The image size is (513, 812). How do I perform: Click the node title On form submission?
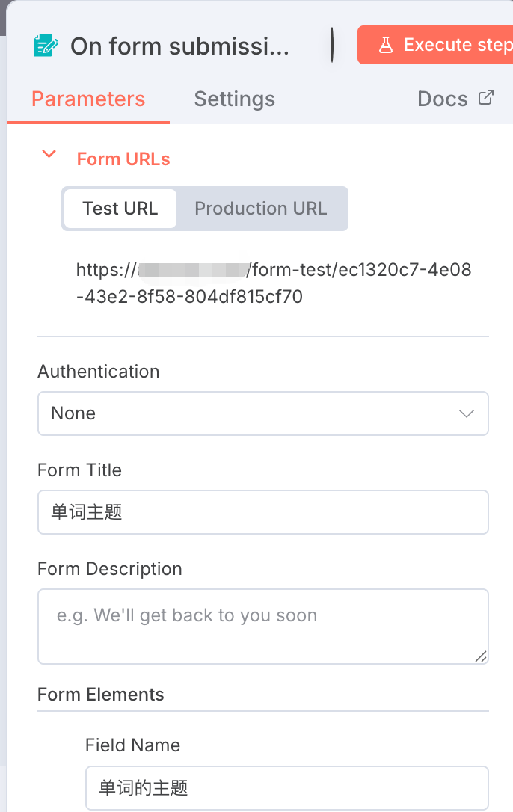pyautogui.click(x=179, y=46)
